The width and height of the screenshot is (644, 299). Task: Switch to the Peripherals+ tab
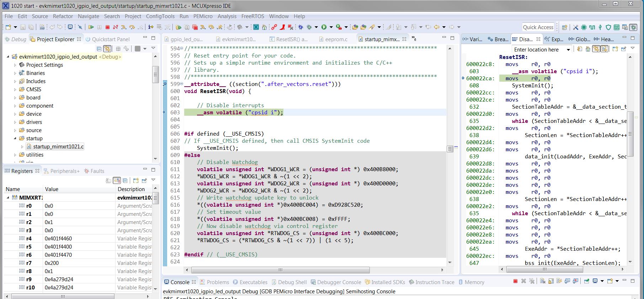pos(64,171)
